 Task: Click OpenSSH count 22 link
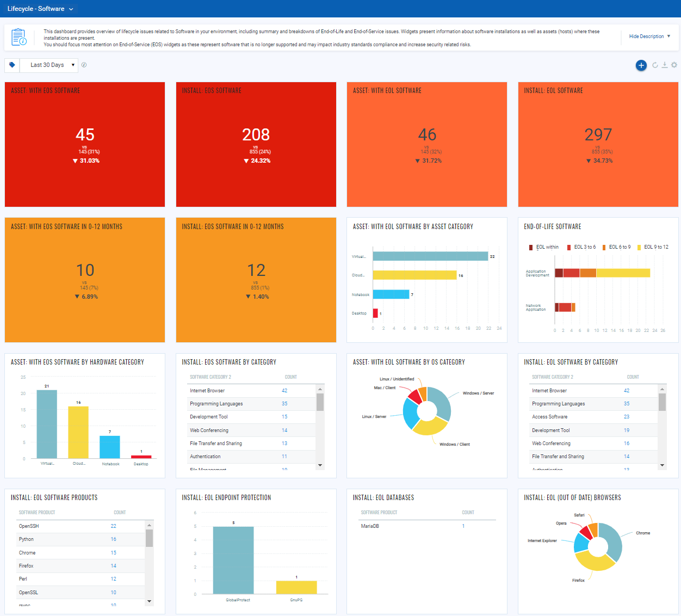pyautogui.click(x=113, y=526)
